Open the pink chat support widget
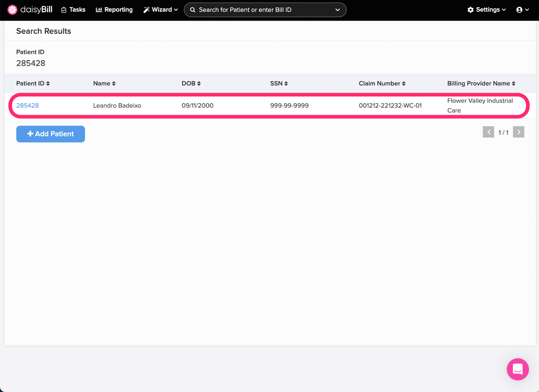Viewport: 539px width, 392px height. [x=517, y=369]
